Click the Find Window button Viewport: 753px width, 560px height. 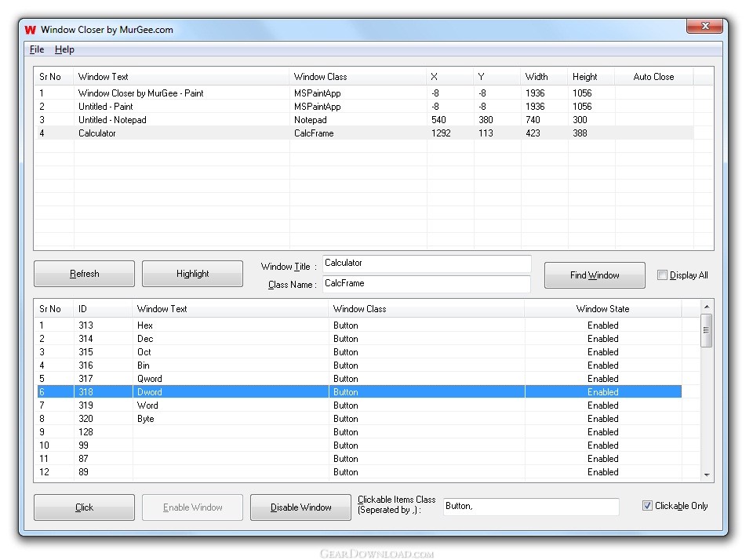click(x=595, y=275)
